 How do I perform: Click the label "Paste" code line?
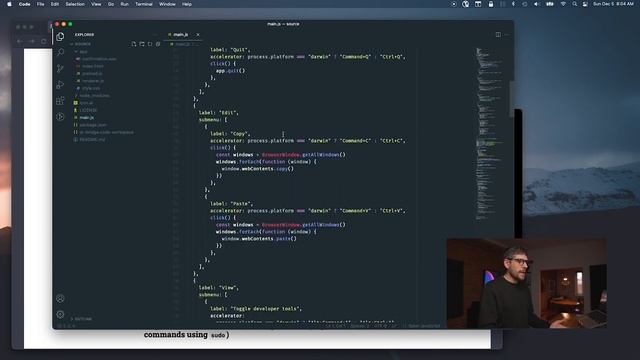[x=231, y=204]
